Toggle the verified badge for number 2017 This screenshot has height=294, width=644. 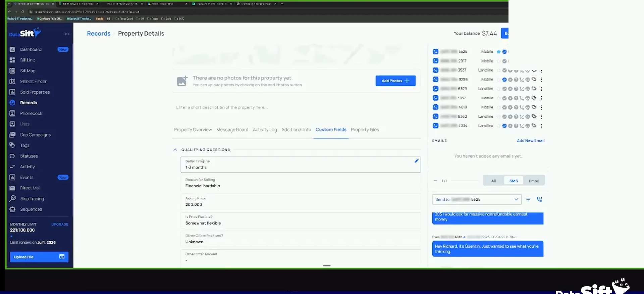click(x=504, y=61)
